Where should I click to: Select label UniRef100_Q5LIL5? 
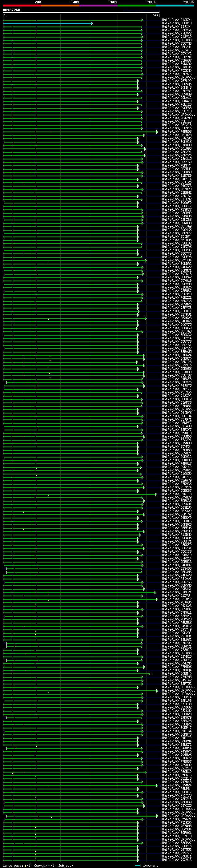coord(177,121)
